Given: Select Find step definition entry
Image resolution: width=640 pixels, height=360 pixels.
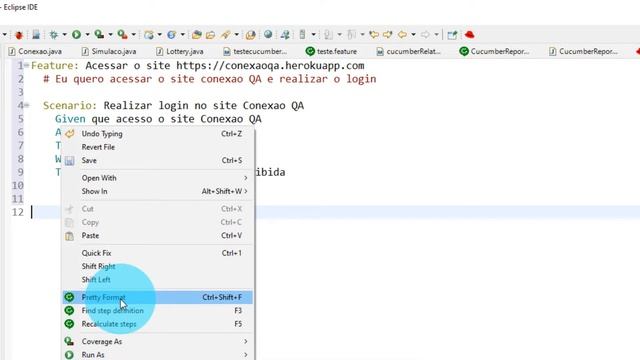Looking at the screenshot, I should 158,311.
